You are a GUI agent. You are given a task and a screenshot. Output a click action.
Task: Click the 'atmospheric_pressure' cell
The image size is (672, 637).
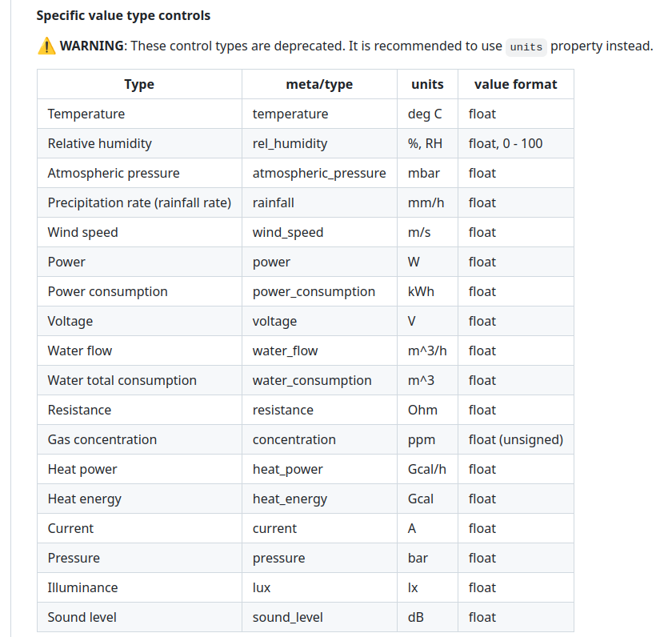coord(319,173)
